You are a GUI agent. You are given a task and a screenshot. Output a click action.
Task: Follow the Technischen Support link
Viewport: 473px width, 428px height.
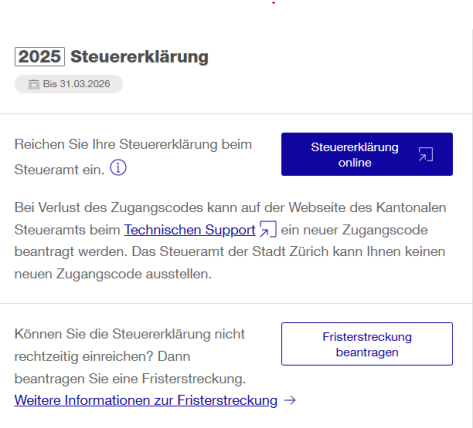pyautogui.click(x=190, y=230)
